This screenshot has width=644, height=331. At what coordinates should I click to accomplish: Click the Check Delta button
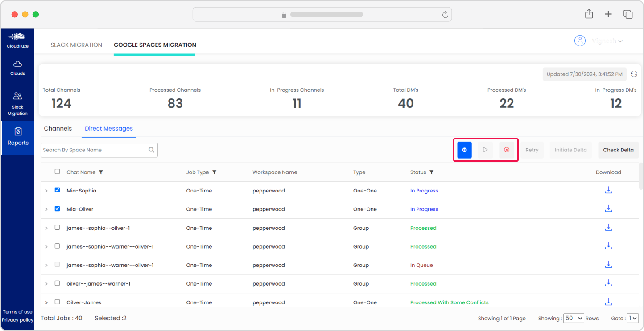619,150
